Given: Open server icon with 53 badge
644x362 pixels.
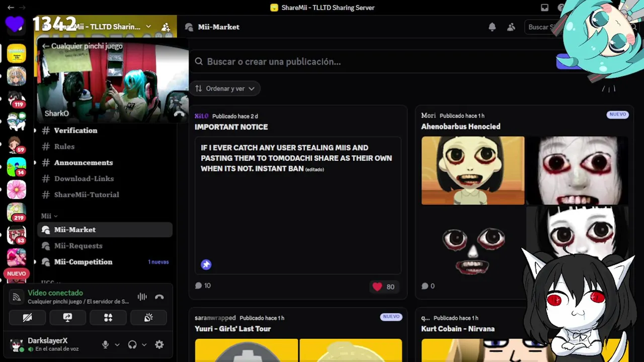Looking at the screenshot, I should coord(17,235).
